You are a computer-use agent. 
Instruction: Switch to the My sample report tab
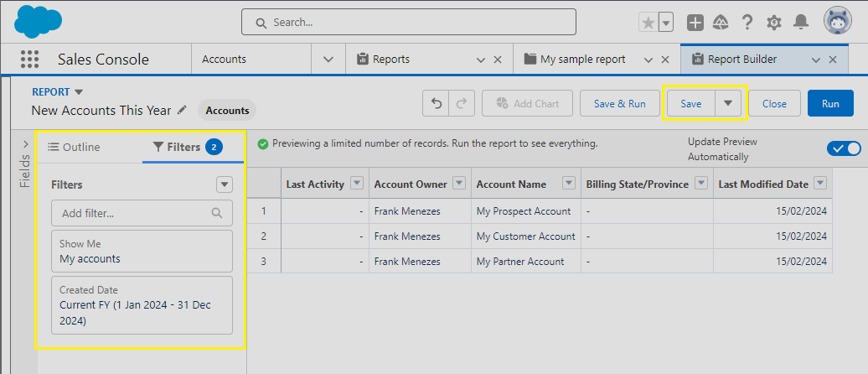[582, 60]
